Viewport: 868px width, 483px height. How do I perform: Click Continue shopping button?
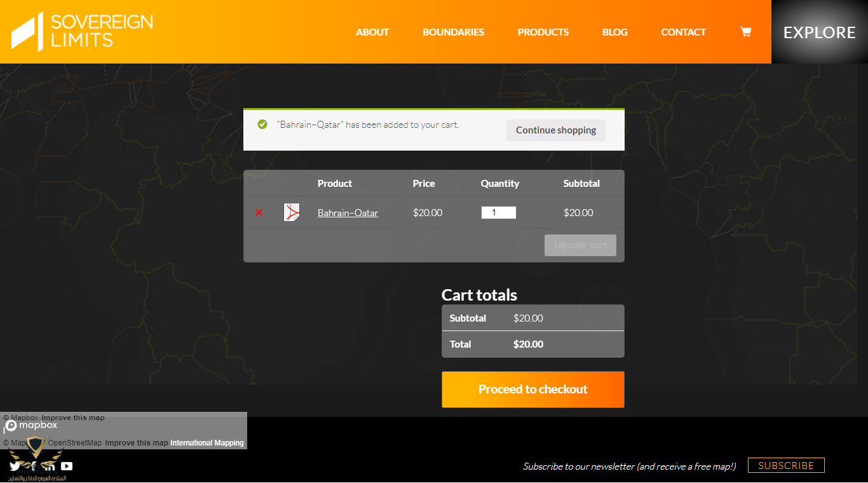click(x=555, y=130)
